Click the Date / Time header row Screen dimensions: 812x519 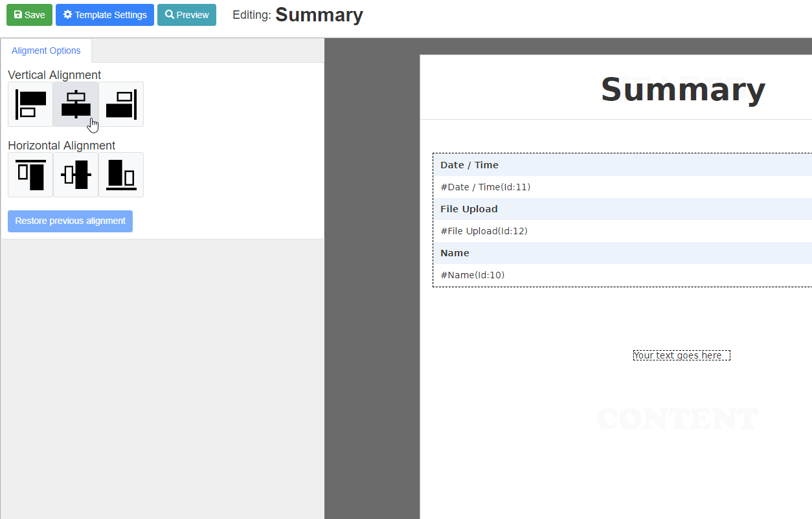pos(623,165)
